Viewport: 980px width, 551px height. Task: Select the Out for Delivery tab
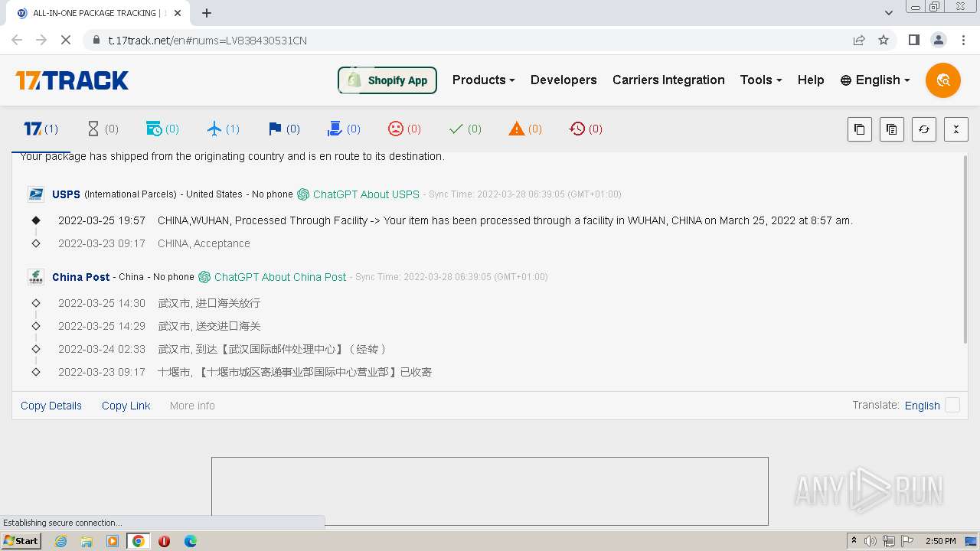tap(344, 129)
